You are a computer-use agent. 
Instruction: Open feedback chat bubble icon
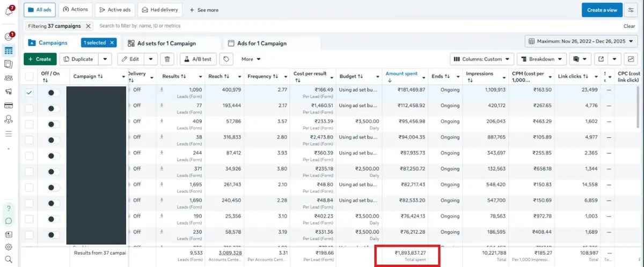coord(9,221)
